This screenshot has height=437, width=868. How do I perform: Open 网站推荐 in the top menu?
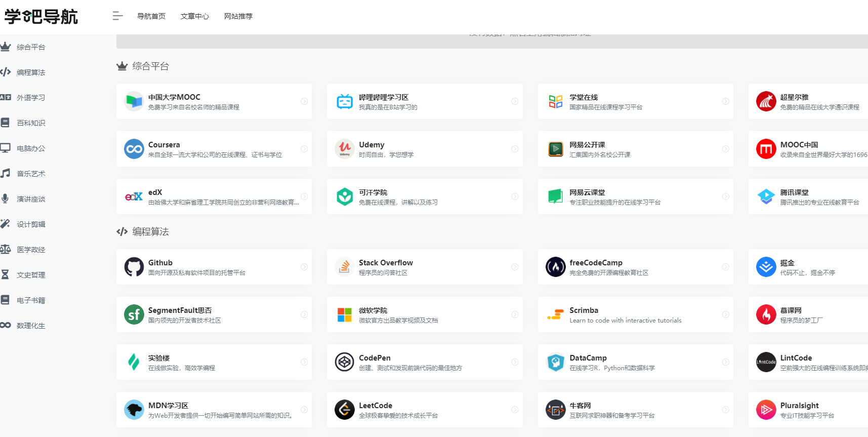[x=238, y=16]
